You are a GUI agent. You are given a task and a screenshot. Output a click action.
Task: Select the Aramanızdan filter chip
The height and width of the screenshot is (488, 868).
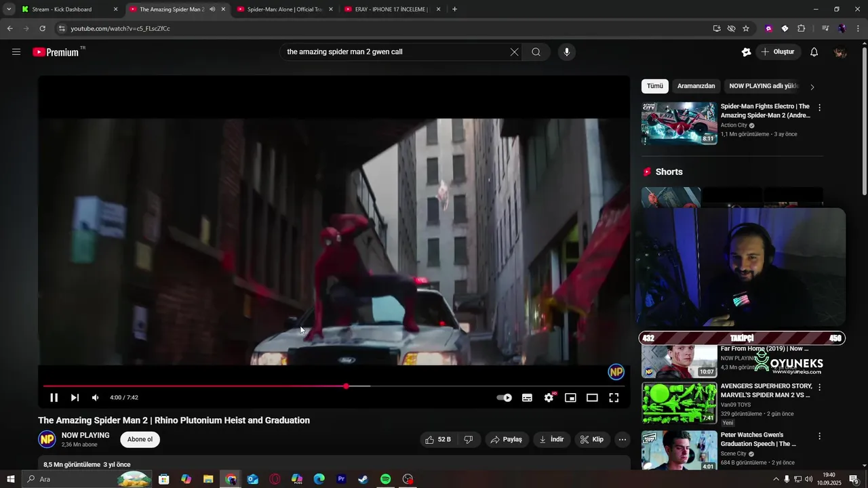(x=696, y=86)
